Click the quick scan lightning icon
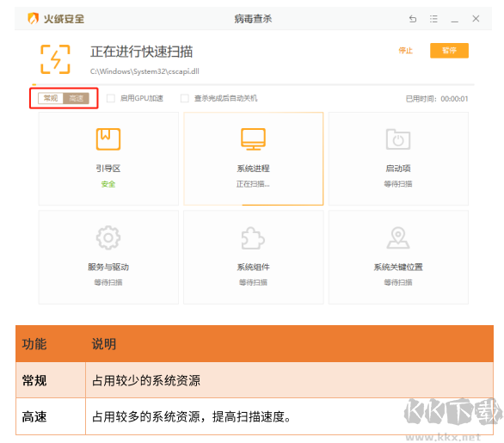This screenshot has height=443, width=504. pos(55,59)
